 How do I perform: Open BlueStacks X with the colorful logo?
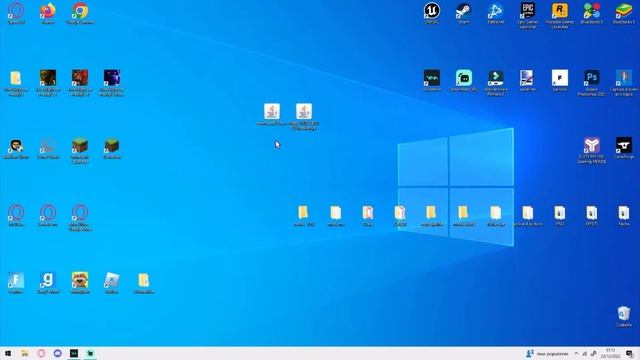[591, 11]
